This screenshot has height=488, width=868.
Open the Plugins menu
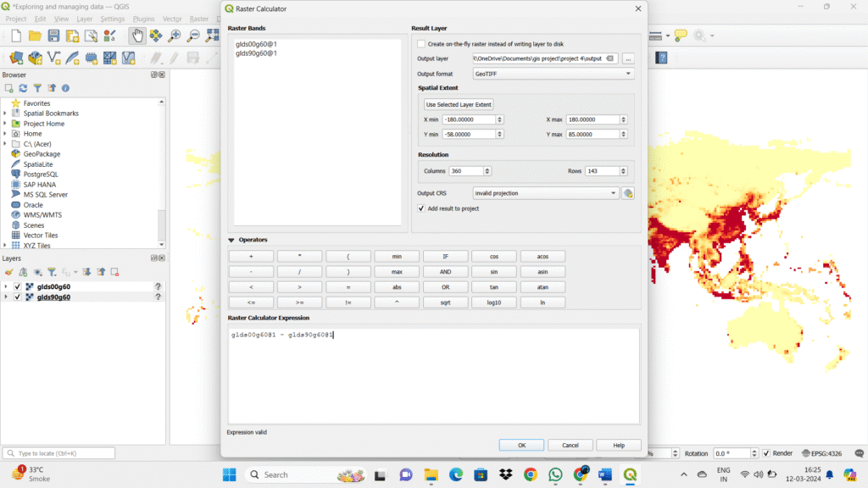[143, 19]
